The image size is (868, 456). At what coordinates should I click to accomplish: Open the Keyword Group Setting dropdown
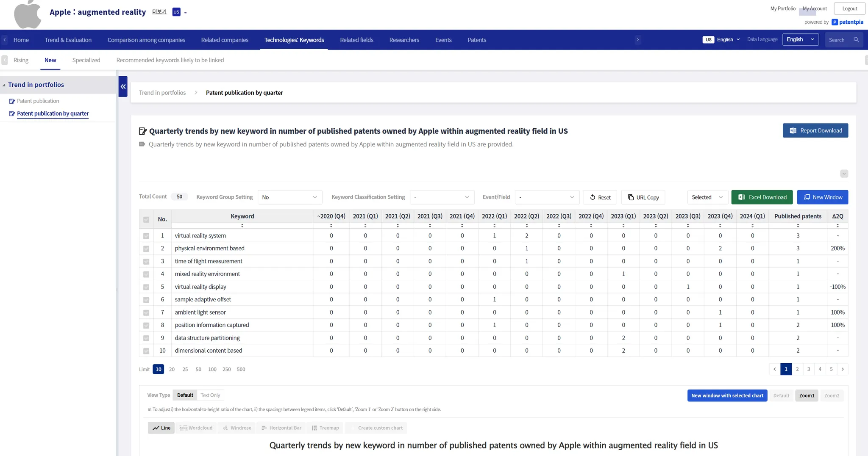tap(289, 197)
